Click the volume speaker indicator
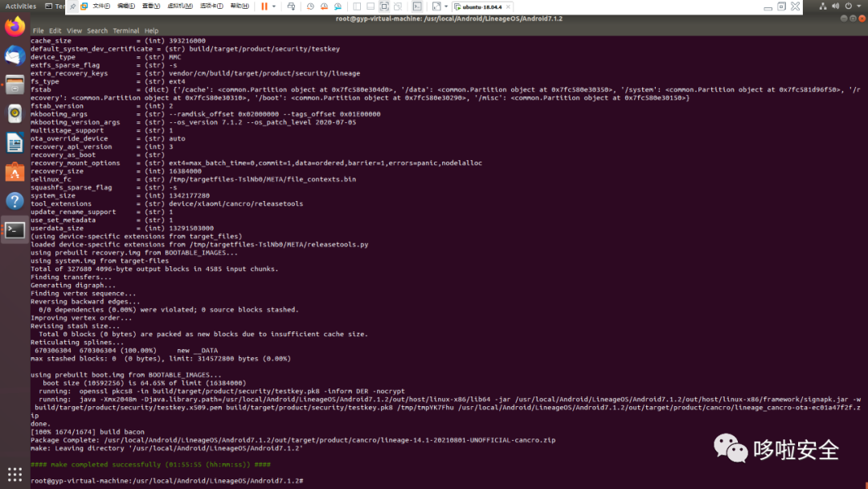Viewport: 868px width, 489px height. coord(835,6)
